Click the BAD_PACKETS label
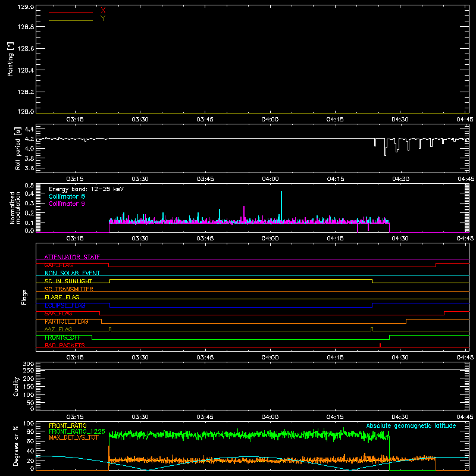 point(65,345)
